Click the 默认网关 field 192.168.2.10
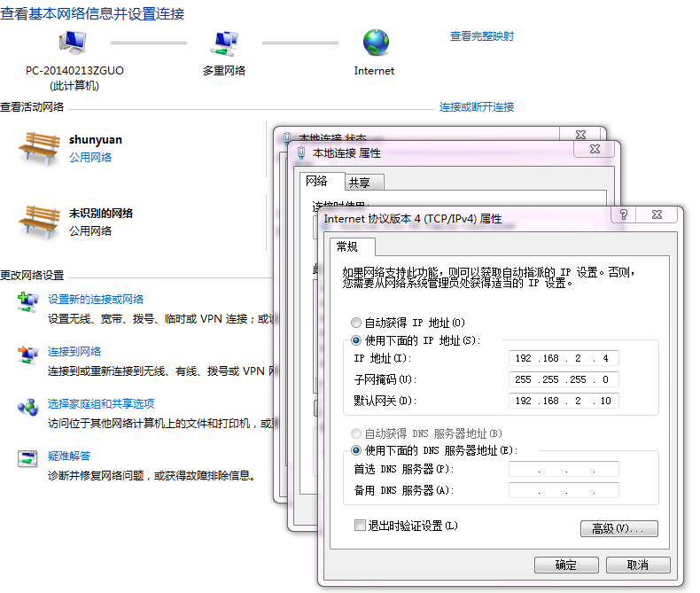The height and width of the screenshot is (593, 700). pos(564,401)
